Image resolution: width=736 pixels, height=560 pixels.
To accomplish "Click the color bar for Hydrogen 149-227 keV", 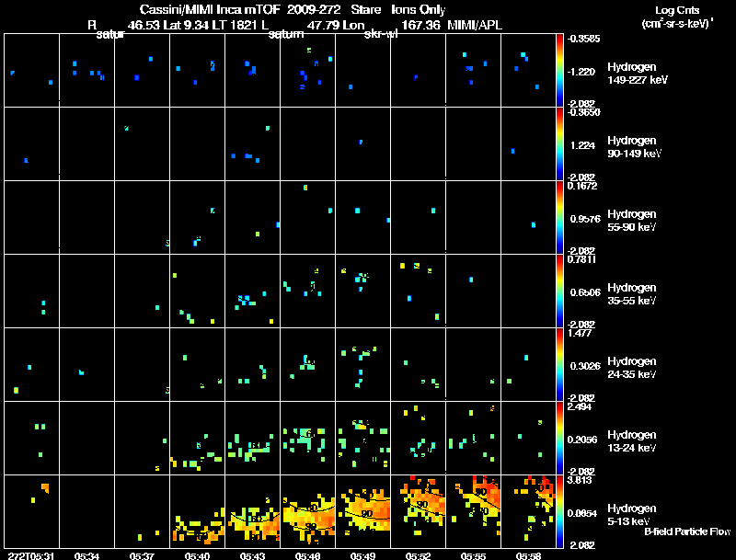I will [x=559, y=70].
